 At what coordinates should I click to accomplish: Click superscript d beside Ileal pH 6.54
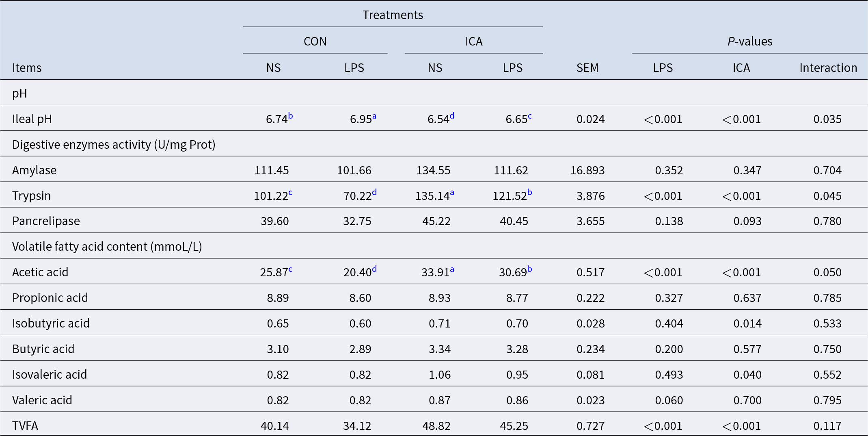pos(452,116)
